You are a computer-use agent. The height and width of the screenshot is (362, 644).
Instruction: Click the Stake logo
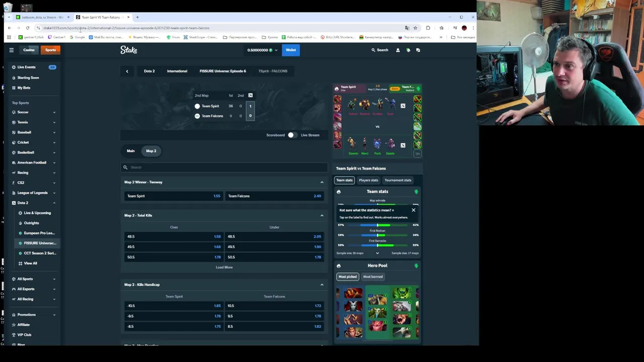click(129, 50)
